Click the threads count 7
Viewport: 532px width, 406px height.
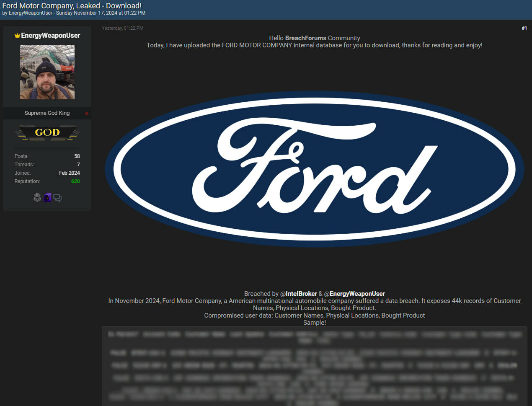(x=78, y=165)
